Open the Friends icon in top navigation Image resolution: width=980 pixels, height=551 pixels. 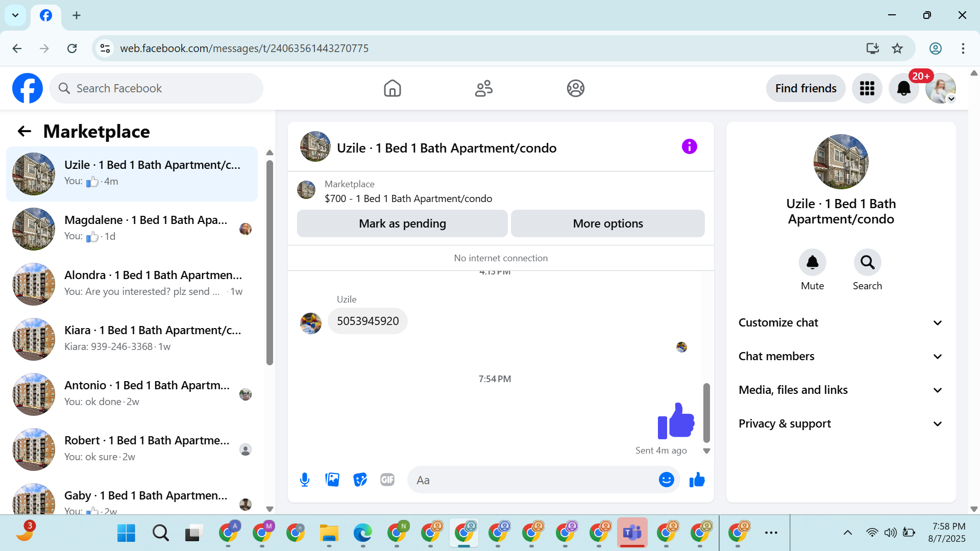(x=483, y=88)
